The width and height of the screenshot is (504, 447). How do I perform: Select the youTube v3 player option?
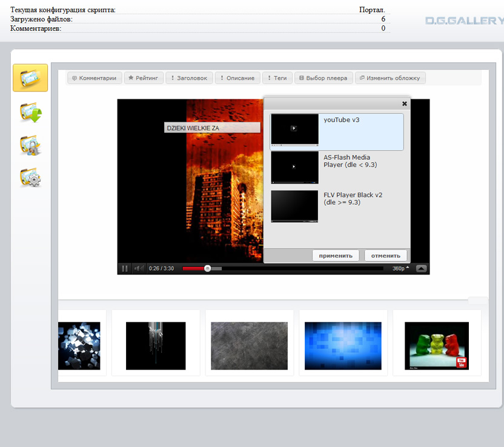(337, 132)
